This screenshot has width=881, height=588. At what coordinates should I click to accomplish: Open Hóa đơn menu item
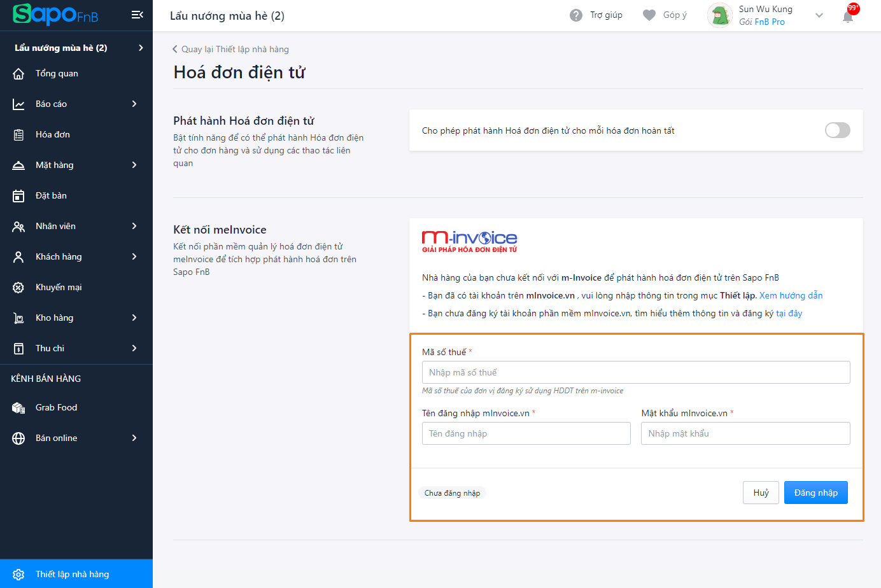coord(76,135)
